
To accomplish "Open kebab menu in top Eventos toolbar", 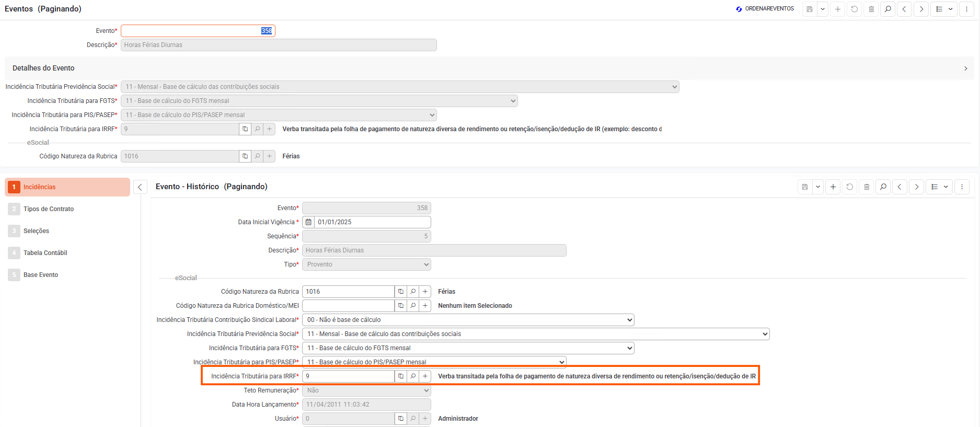I will [966, 9].
